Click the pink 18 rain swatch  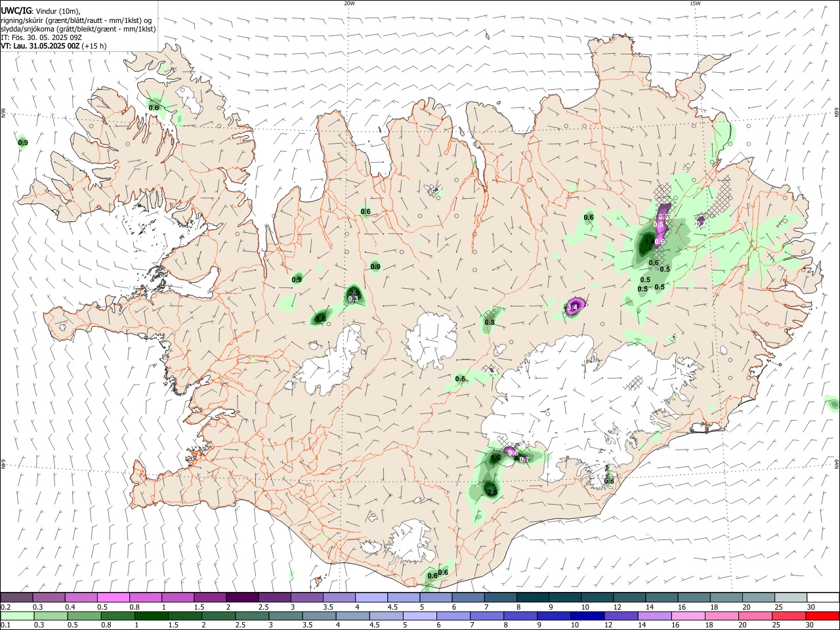pos(721,616)
